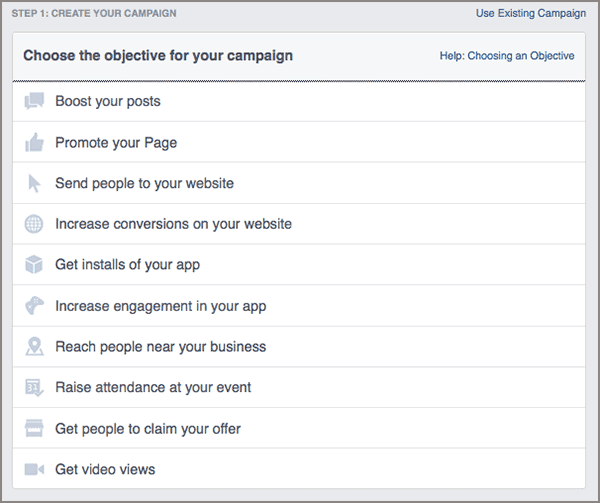This screenshot has height=503, width=600.
Task: Click the calendar icon for event attendance
Action: pos(34,387)
